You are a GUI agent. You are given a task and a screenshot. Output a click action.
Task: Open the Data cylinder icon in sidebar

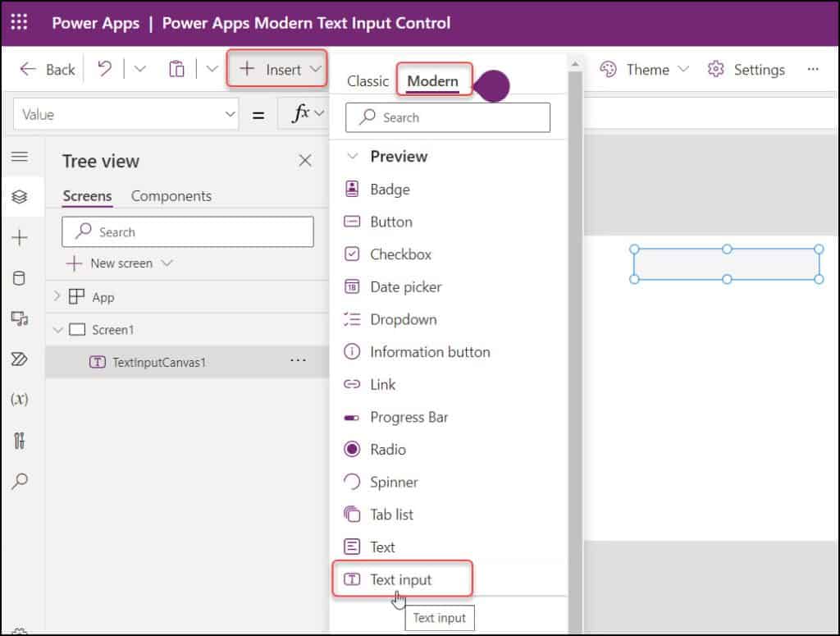click(19, 278)
